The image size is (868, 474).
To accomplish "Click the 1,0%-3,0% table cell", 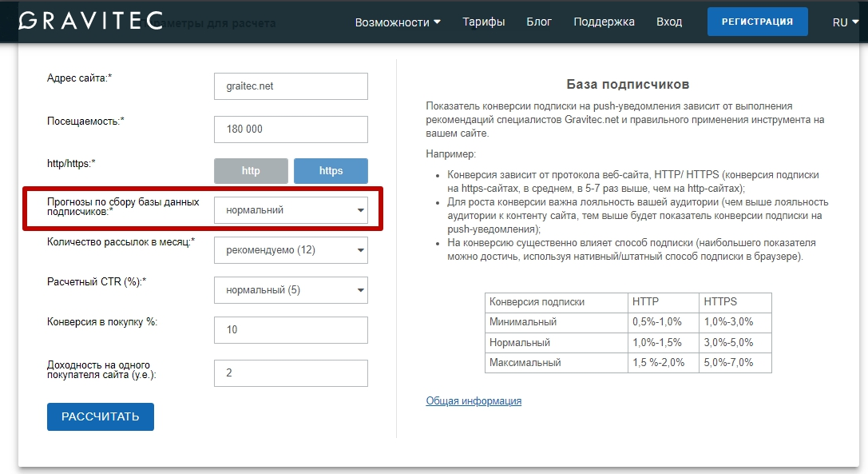I will tap(735, 322).
